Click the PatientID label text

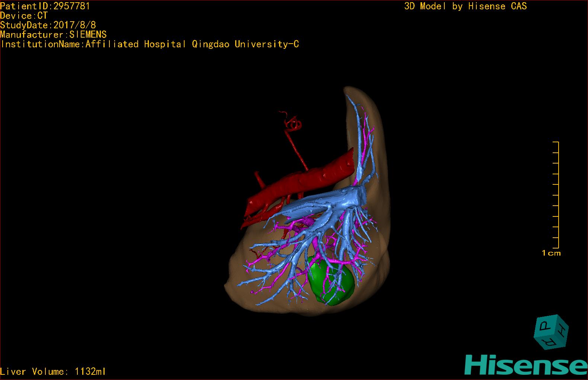coord(45,6)
